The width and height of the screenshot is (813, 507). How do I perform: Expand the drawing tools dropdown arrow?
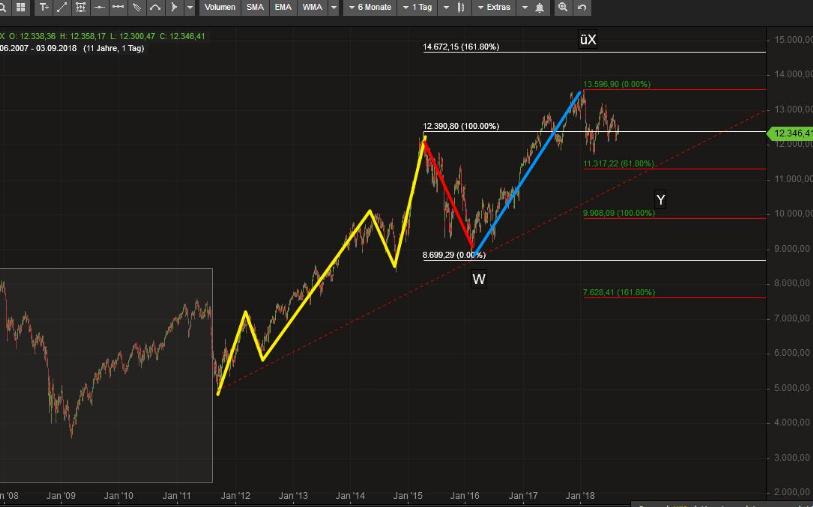tap(190, 7)
